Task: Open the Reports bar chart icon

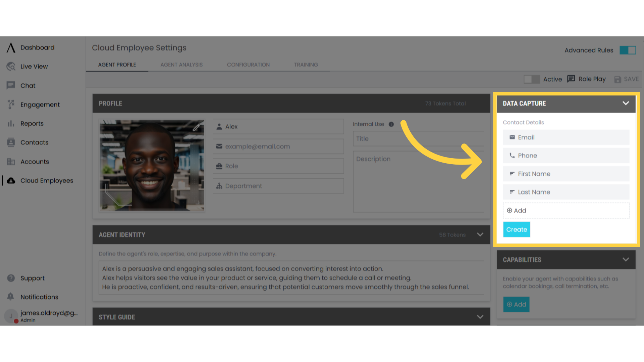Action: (x=11, y=123)
